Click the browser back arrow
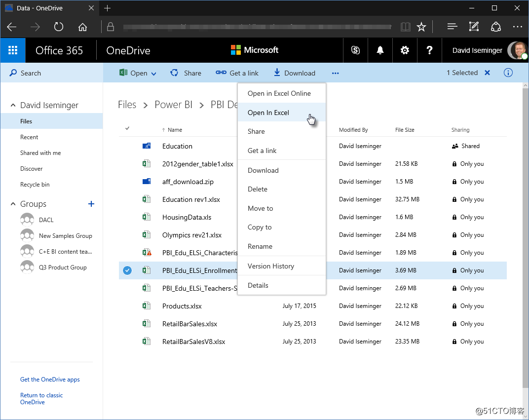The height and width of the screenshot is (420, 529). coord(12,27)
